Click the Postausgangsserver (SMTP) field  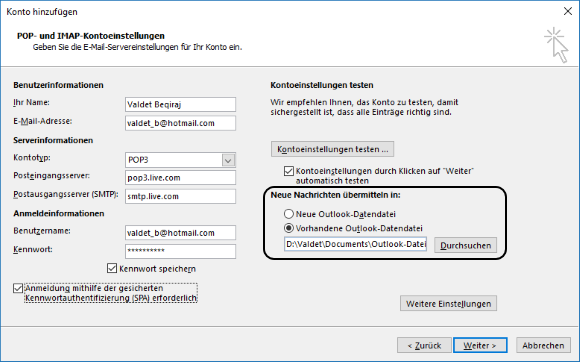180,196
